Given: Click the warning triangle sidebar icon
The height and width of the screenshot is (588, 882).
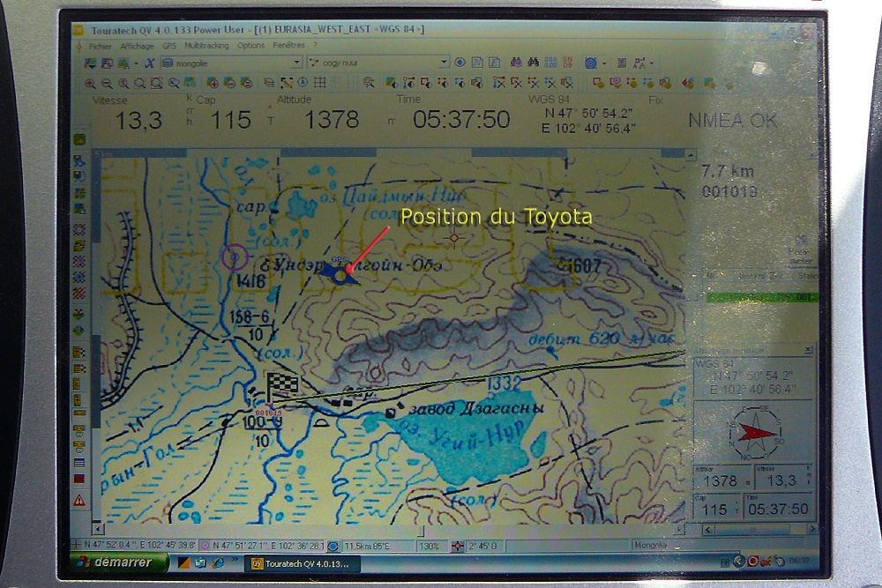Looking at the screenshot, I should point(79,500).
